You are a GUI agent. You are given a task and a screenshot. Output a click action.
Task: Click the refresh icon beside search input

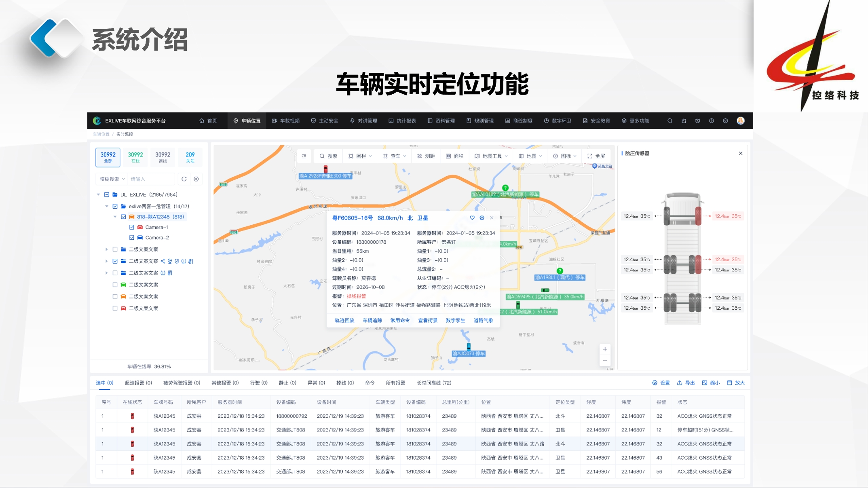pos(184,179)
